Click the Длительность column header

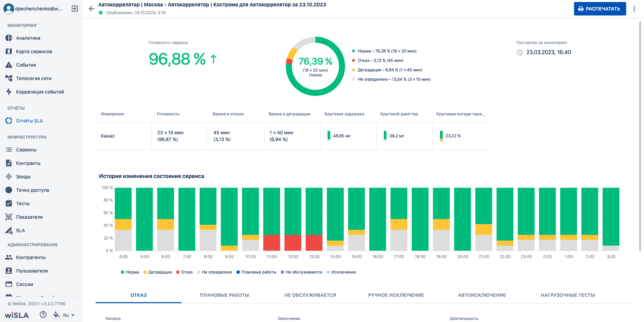click(x=464, y=318)
